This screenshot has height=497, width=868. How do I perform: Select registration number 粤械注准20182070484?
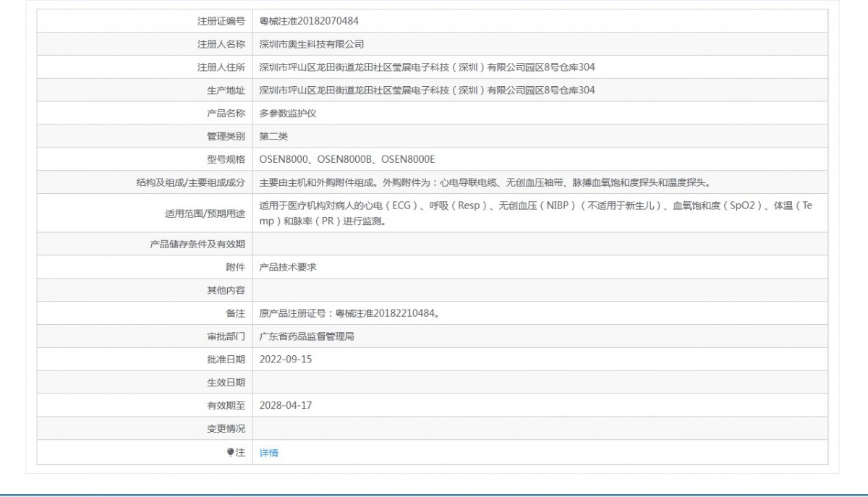[x=309, y=21]
